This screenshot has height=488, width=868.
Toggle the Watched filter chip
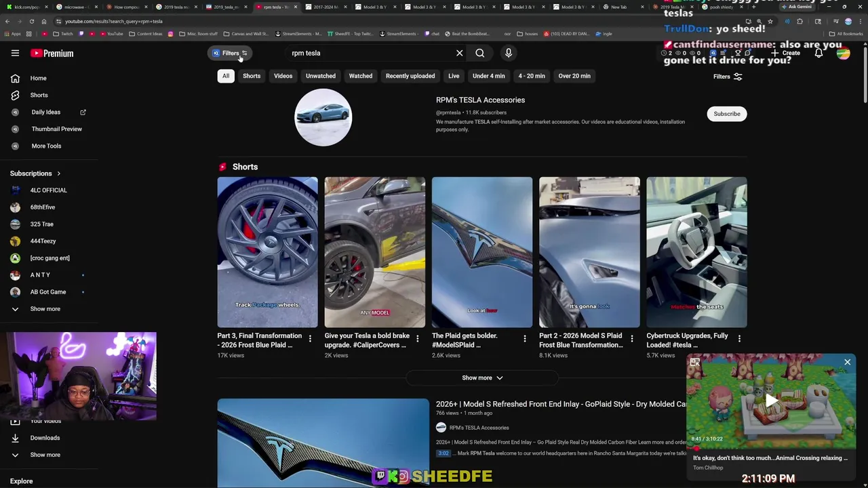tap(361, 76)
